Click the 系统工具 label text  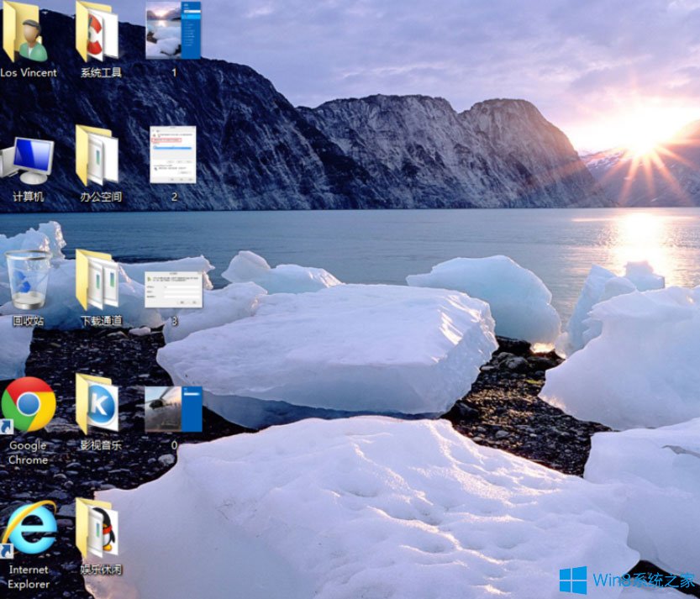[101, 73]
